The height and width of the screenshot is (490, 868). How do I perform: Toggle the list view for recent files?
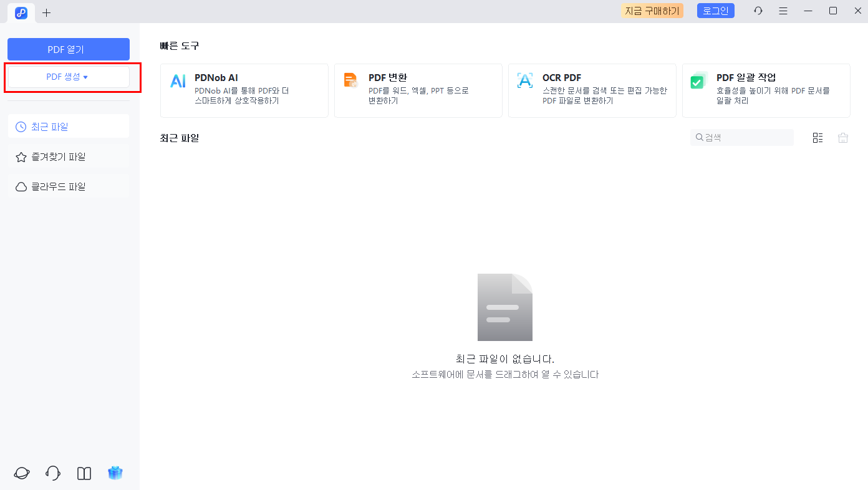[x=817, y=137]
